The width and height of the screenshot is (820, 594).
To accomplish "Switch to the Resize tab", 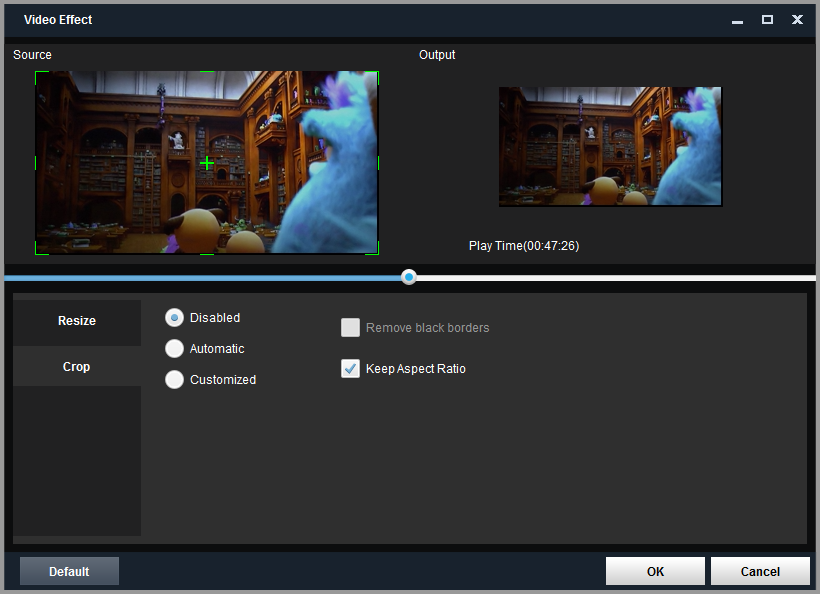I will click(77, 321).
